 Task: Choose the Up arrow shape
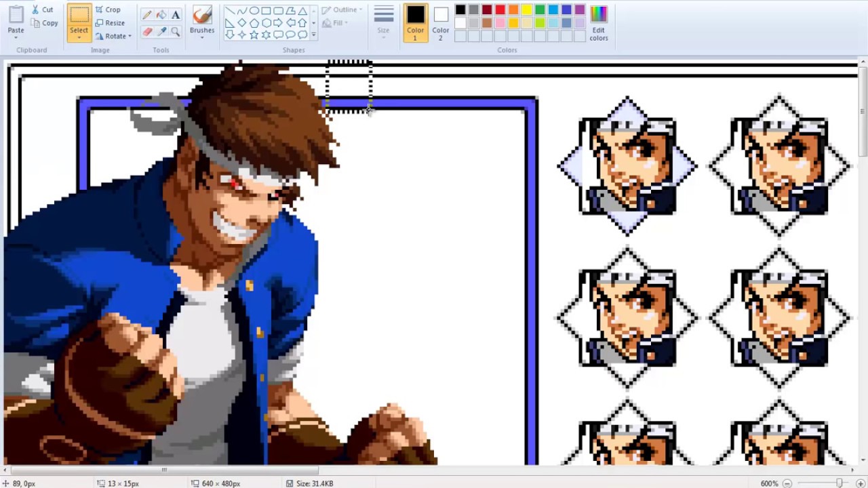tap(303, 23)
